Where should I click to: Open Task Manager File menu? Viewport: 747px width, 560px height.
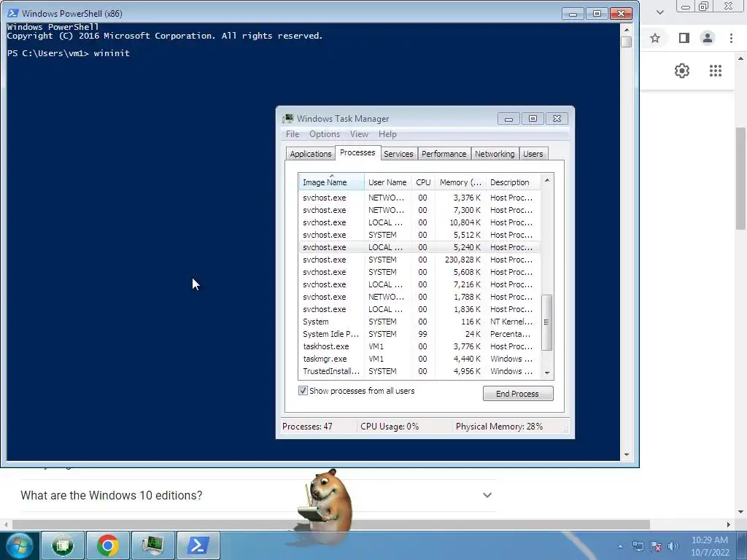[292, 134]
